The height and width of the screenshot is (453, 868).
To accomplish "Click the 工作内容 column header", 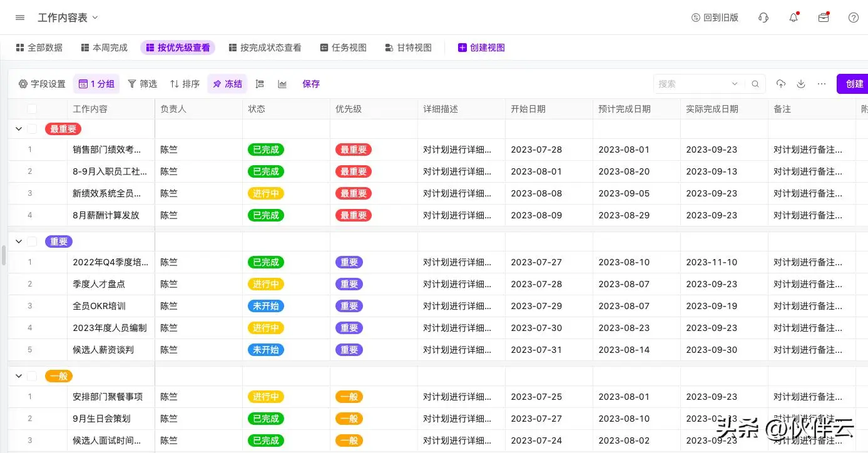I will pos(111,109).
